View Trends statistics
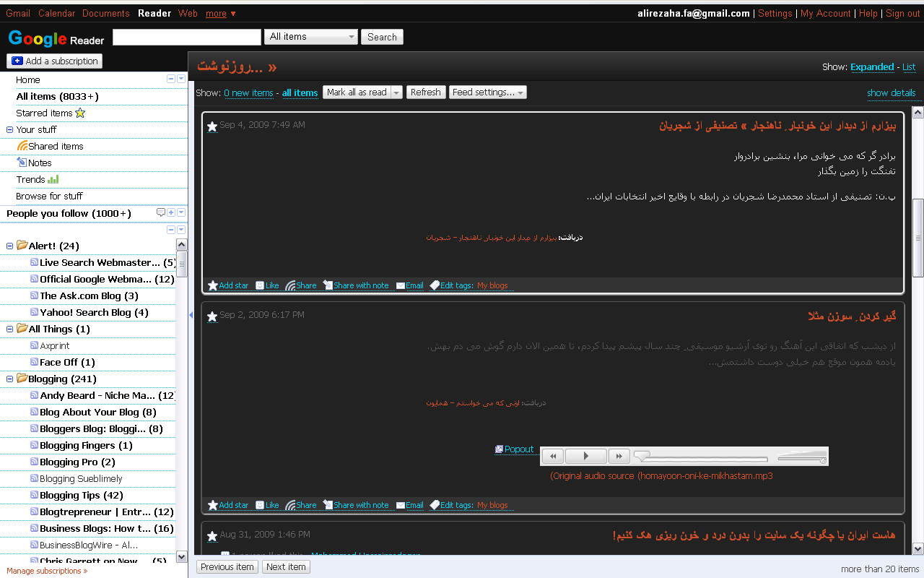The width and height of the screenshot is (924, 578). pyautogui.click(x=38, y=179)
